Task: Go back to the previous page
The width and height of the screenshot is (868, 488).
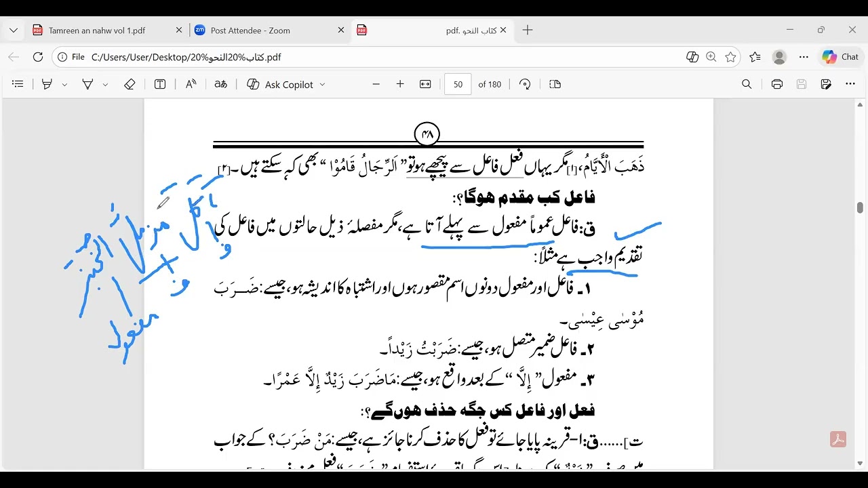Action: (14, 57)
